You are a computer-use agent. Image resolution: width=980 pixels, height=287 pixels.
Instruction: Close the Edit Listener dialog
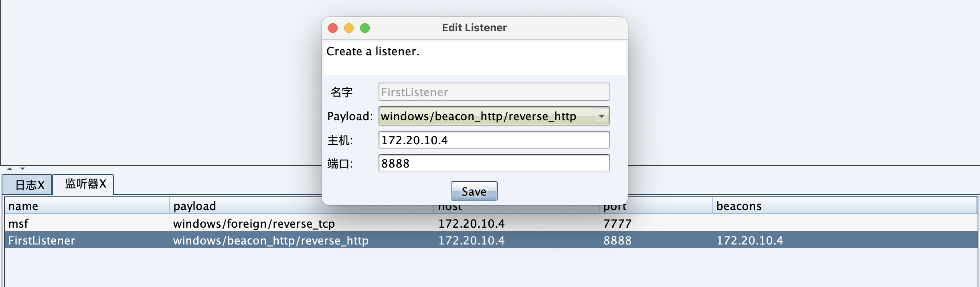coord(333,28)
